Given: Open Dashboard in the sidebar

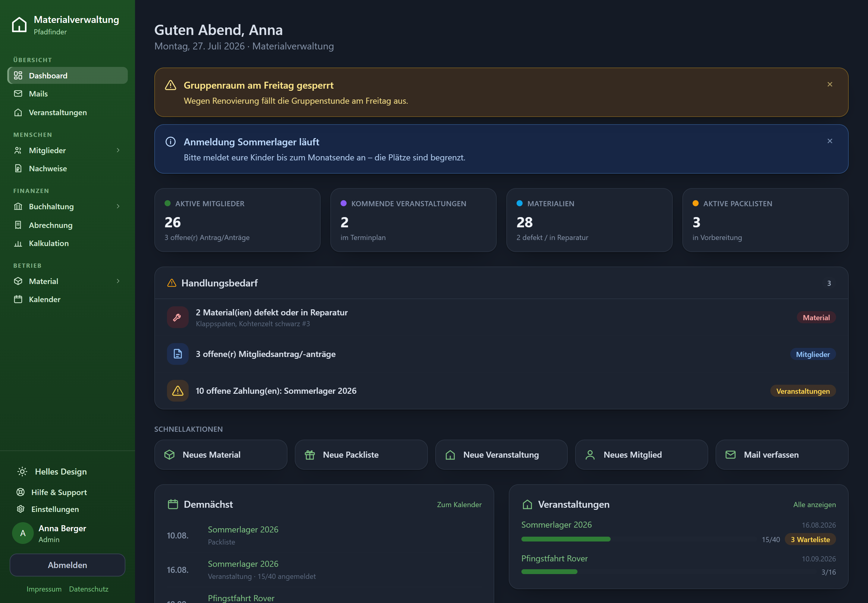Looking at the screenshot, I should (68, 76).
